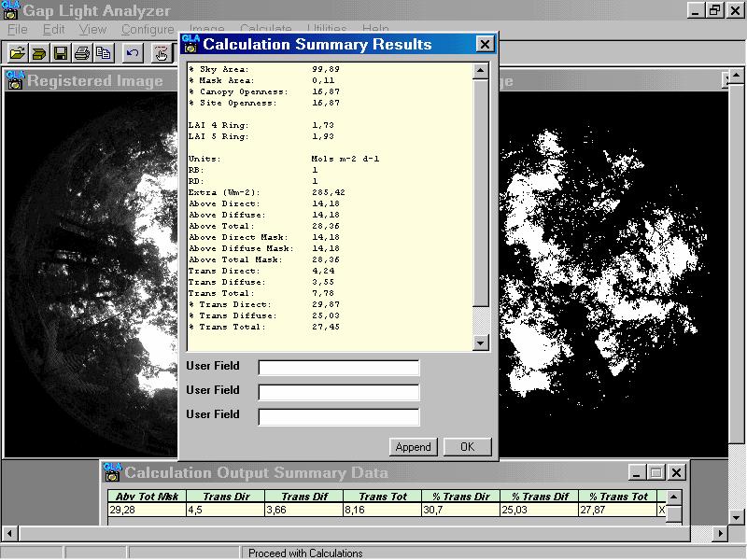
Task: Save using the floppy disk toolbar icon
Action: coord(61,53)
